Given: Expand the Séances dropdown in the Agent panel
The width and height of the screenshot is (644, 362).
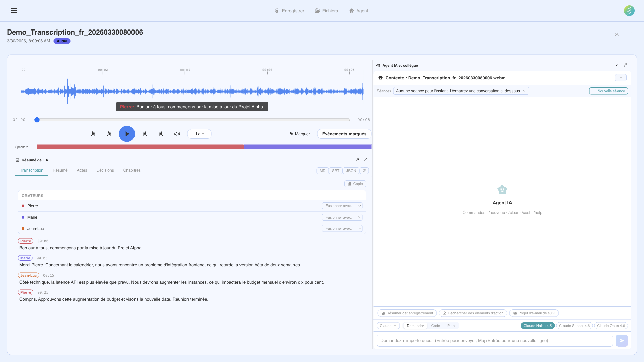Looking at the screenshot, I should point(461,90).
